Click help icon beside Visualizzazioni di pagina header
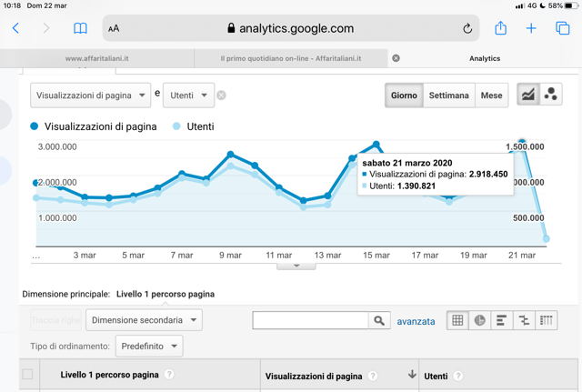Image resolution: width=582 pixels, height=392 pixels. click(x=372, y=376)
